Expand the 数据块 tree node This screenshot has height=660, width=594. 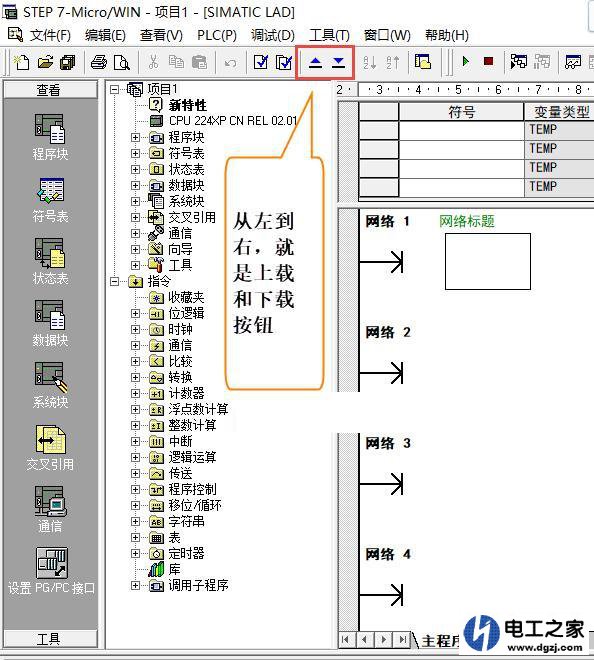[135, 185]
